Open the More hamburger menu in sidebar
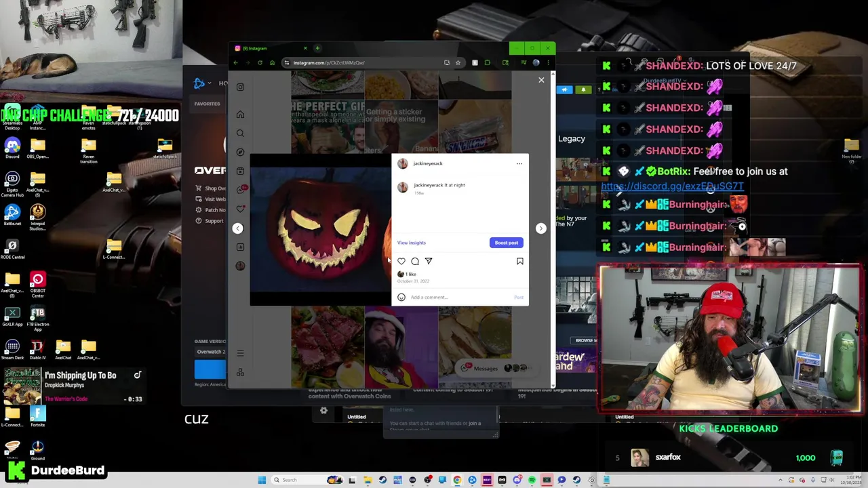This screenshot has height=488, width=868. coord(240,353)
